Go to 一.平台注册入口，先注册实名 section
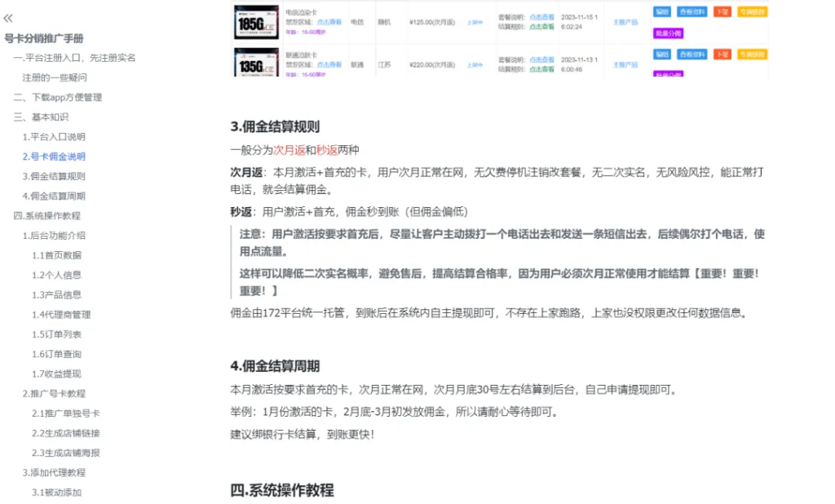The width and height of the screenshot is (835, 504). click(74, 58)
